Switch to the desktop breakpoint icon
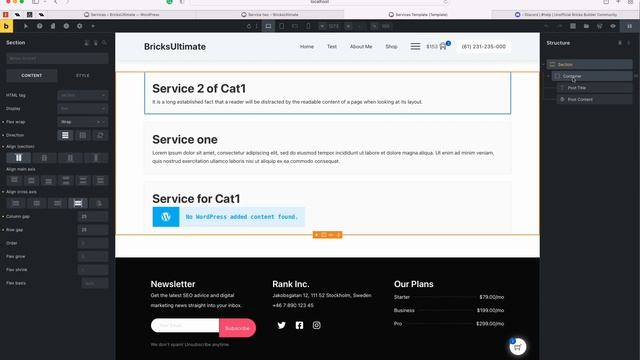This screenshot has height=360, width=640. pyautogui.click(x=268, y=26)
